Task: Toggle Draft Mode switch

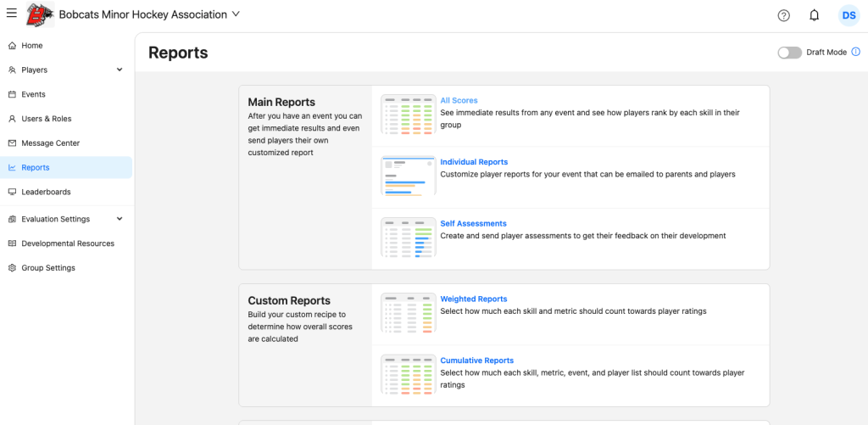Action: 789,53
